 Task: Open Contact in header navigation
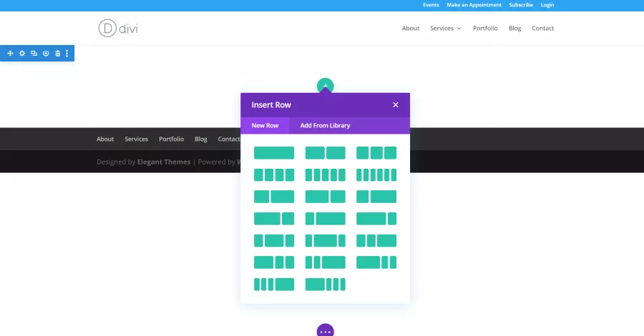pyautogui.click(x=542, y=29)
